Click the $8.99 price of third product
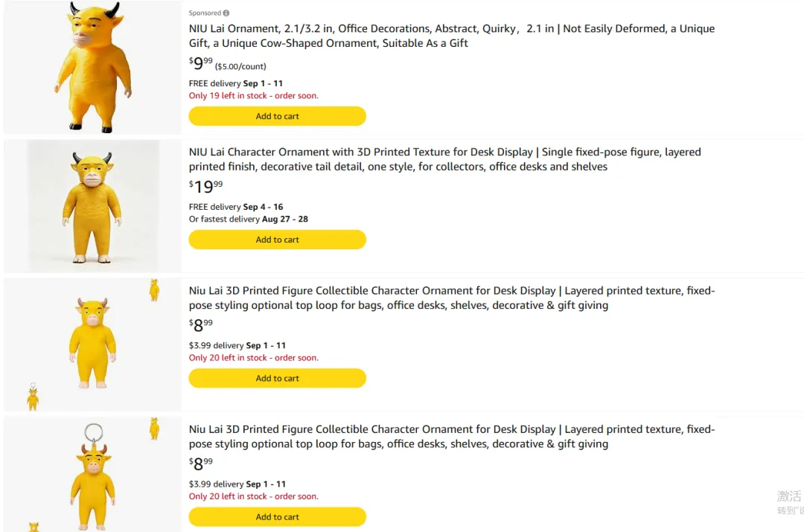The image size is (804, 532). [x=200, y=325]
